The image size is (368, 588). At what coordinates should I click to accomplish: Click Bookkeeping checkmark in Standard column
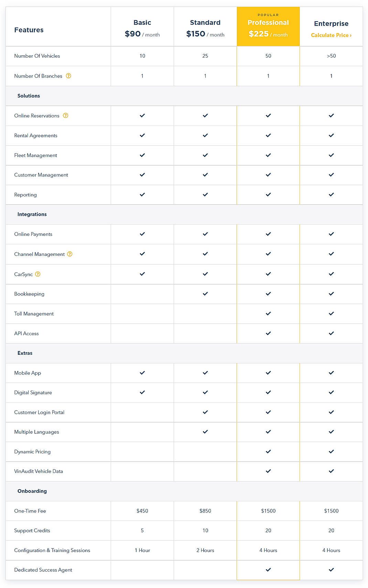[x=205, y=294]
